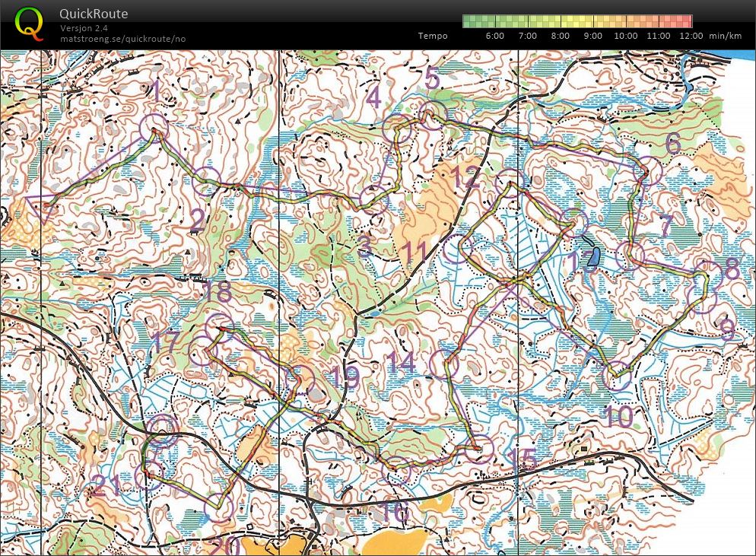Viewport: 756px width, 556px height.
Task: Click the tempo color gradient bar
Action: point(577,21)
